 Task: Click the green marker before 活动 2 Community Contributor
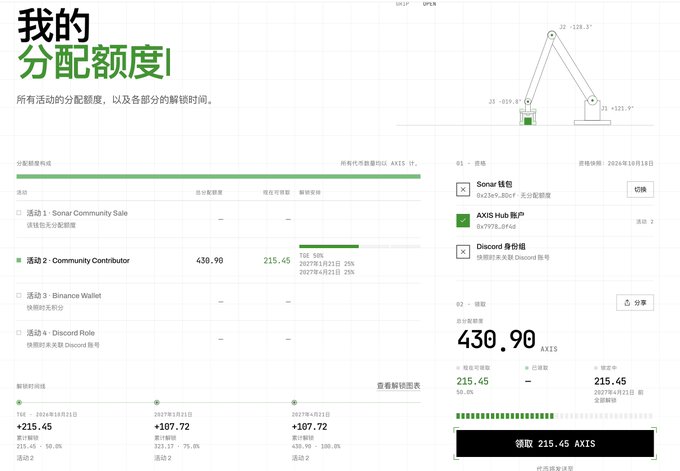[19, 260]
